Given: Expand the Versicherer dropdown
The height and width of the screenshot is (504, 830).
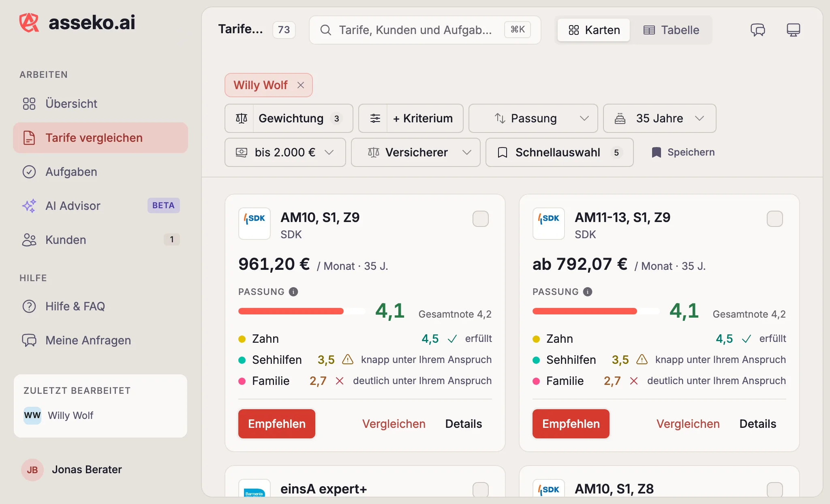Looking at the screenshot, I should (416, 152).
